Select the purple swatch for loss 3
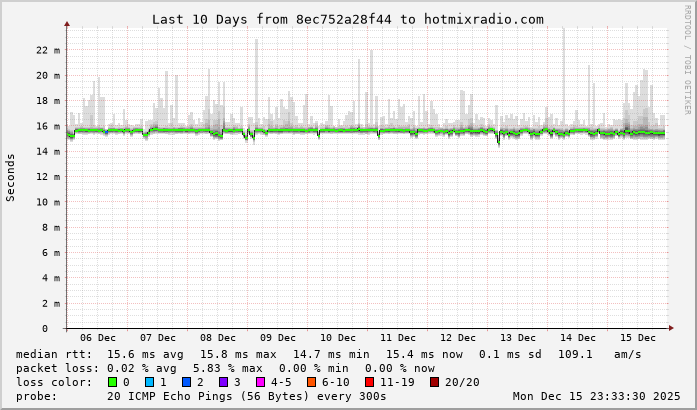 (224, 382)
